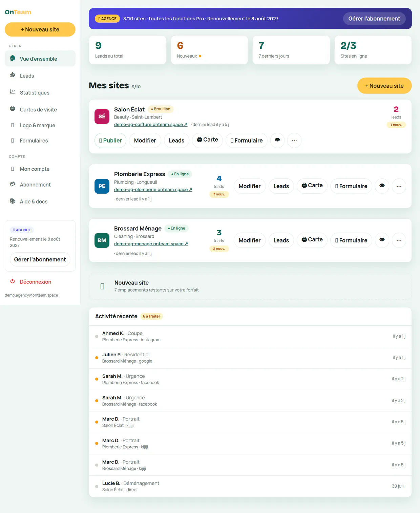
Task: Open more options for Brossard Ménage
Action: click(x=399, y=240)
